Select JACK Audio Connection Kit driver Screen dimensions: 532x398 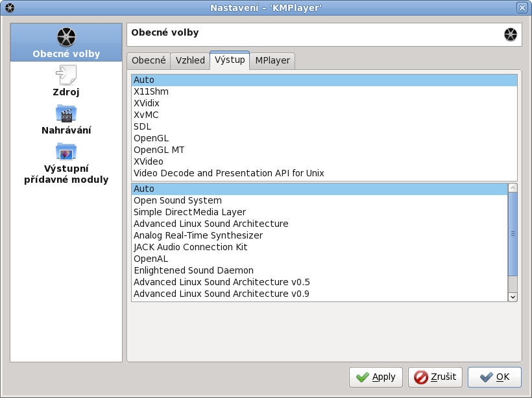tap(190, 247)
